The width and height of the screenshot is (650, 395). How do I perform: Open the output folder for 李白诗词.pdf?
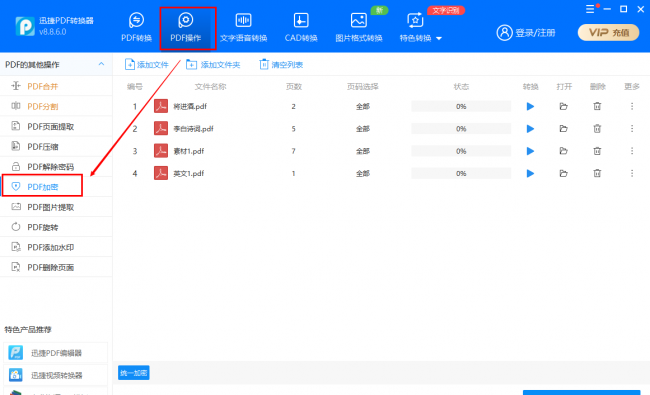(563, 129)
